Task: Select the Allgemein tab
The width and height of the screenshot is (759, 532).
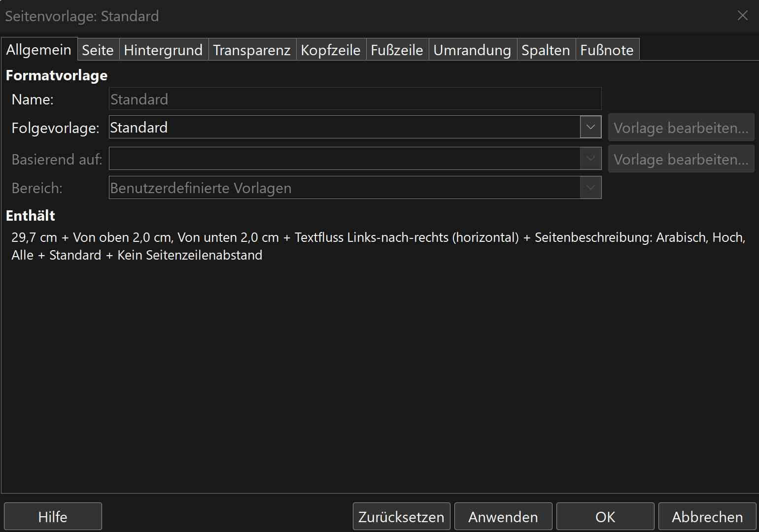Action: 39,49
